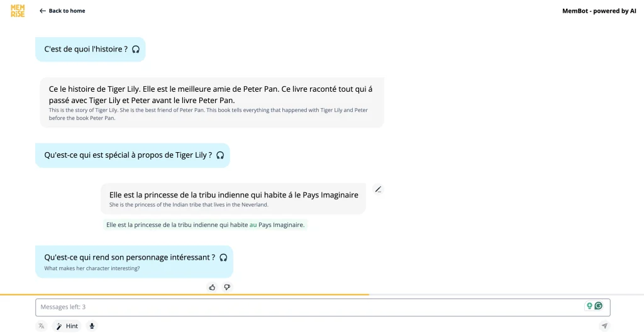Image resolution: width=644 pixels, height=335 pixels.
Task: Give thumbs down to the bot message
Action: pos(227,287)
